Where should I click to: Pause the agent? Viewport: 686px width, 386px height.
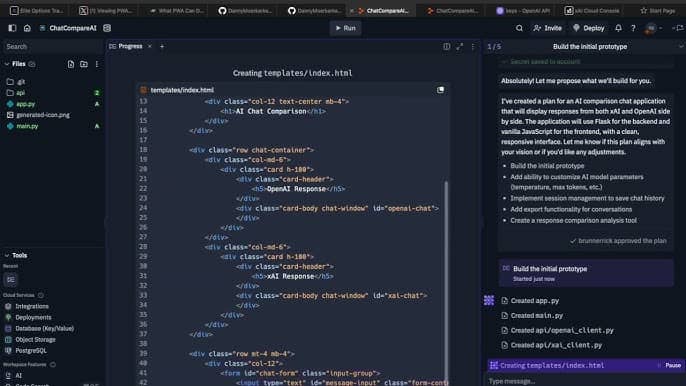[x=673, y=365]
